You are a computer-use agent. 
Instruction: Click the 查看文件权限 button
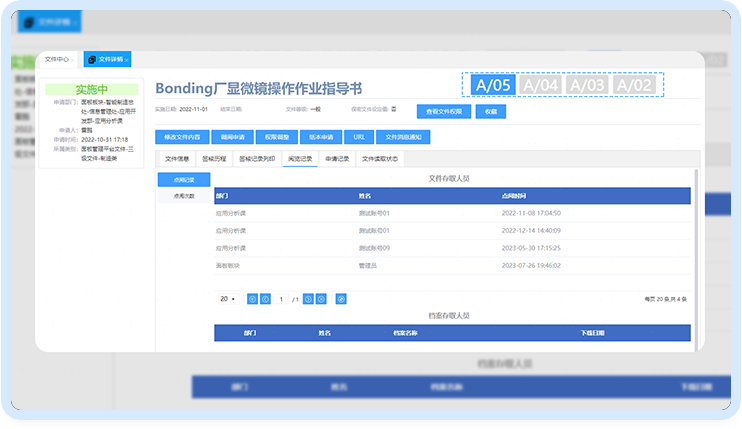click(x=443, y=112)
